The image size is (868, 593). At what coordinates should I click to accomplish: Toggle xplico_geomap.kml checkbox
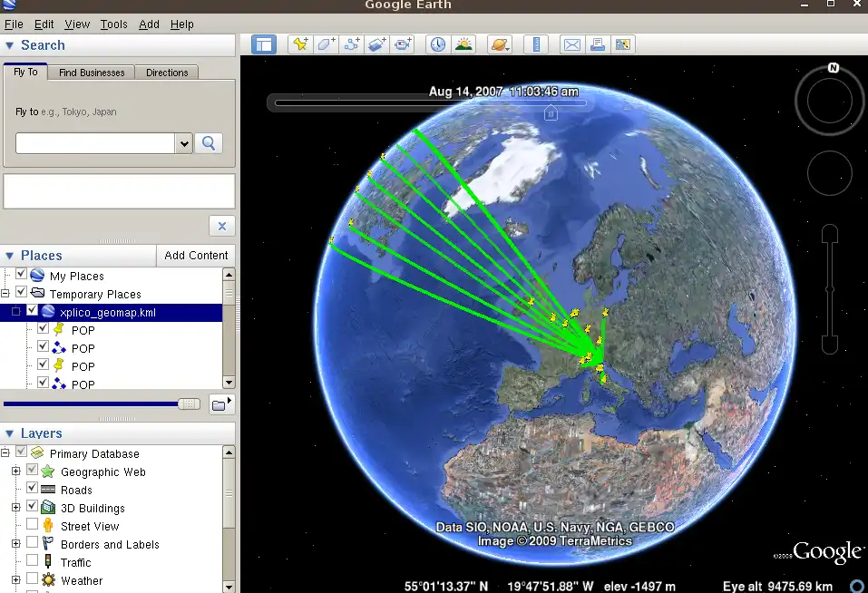pyautogui.click(x=32, y=310)
